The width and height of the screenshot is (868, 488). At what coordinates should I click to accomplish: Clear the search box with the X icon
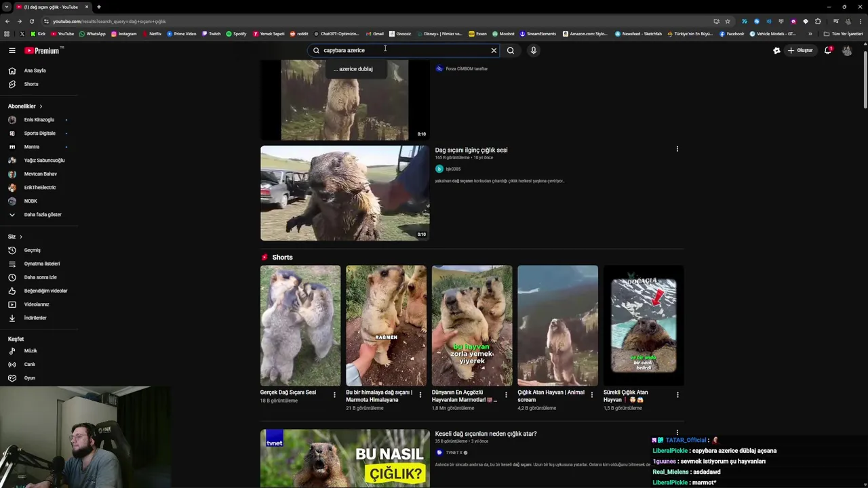point(494,50)
